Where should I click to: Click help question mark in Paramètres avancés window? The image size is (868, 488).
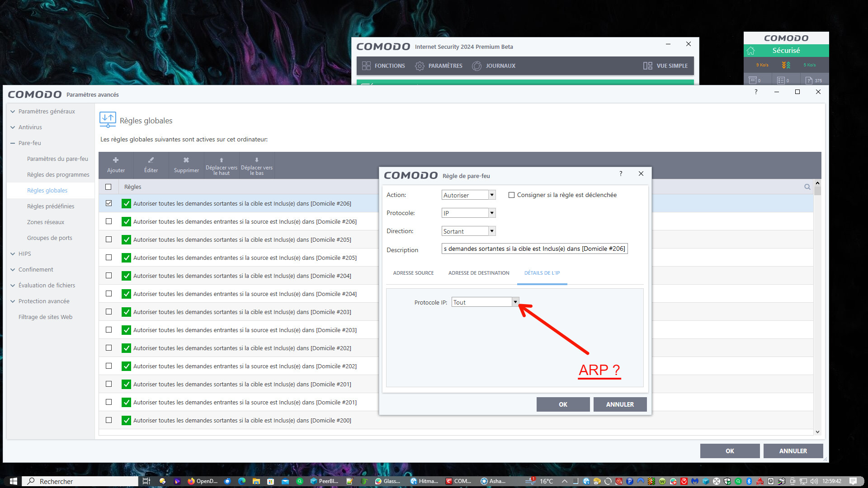(756, 92)
